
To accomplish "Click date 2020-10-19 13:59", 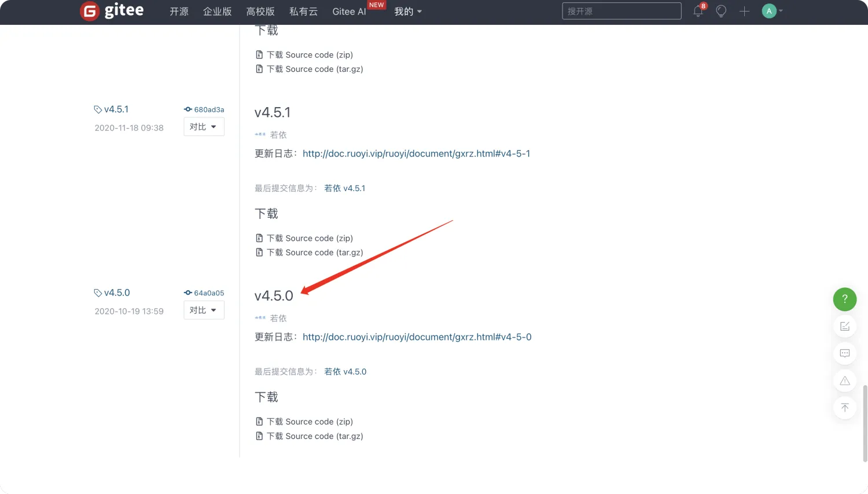I will pyautogui.click(x=129, y=312).
